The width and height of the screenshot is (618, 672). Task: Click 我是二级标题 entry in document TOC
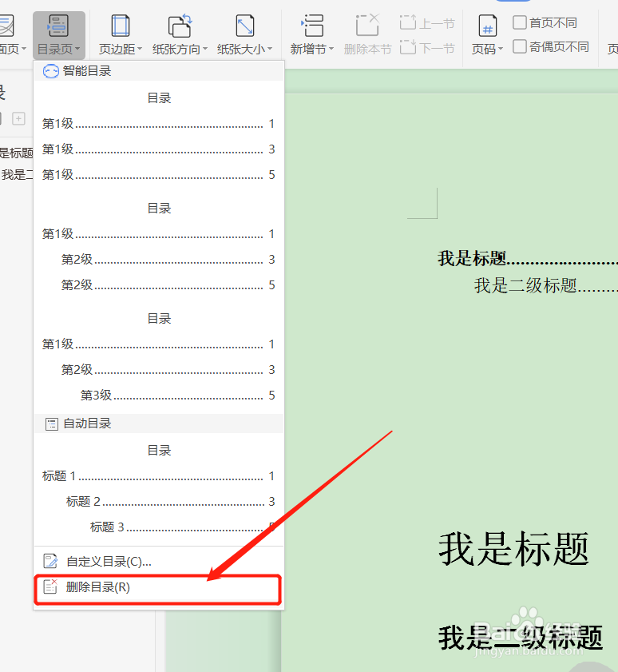(545, 285)
